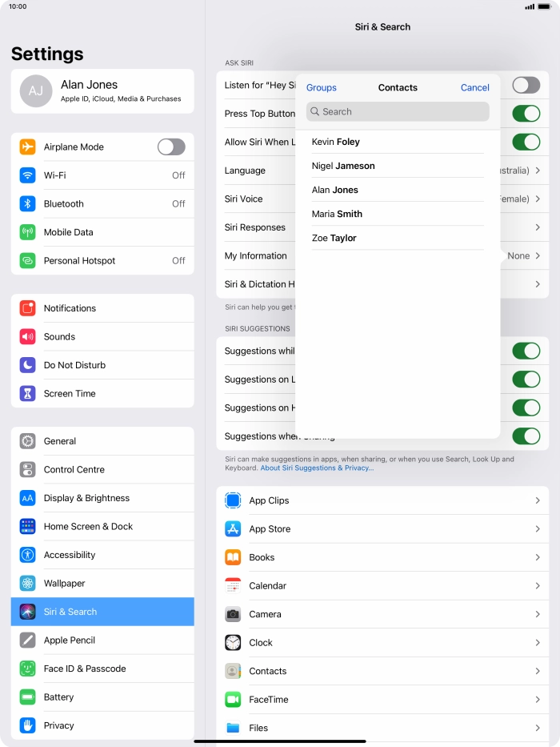Tap Groups in the contacts popover
Image resolution: width=560 pixels, height=747 pixels.
(x=322, y=87)
